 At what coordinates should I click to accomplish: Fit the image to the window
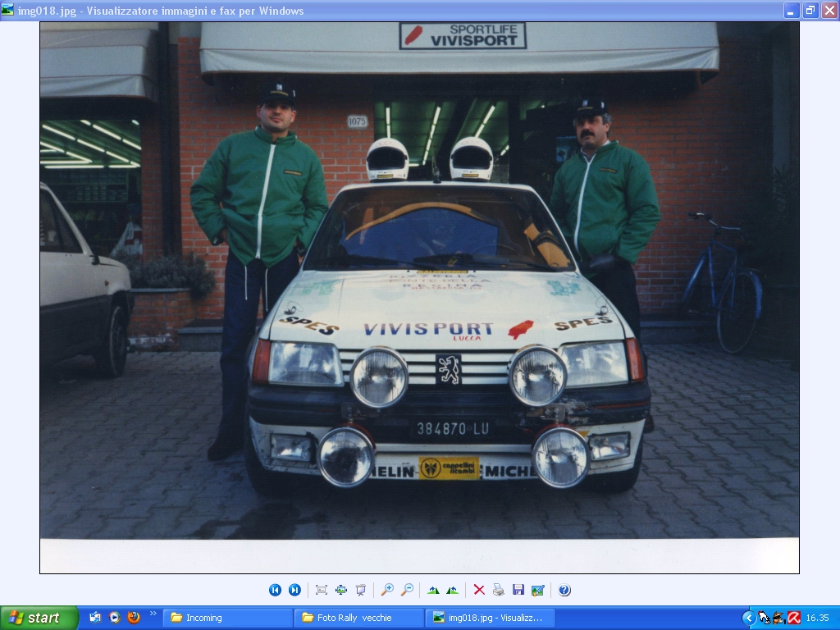(322, 590)
